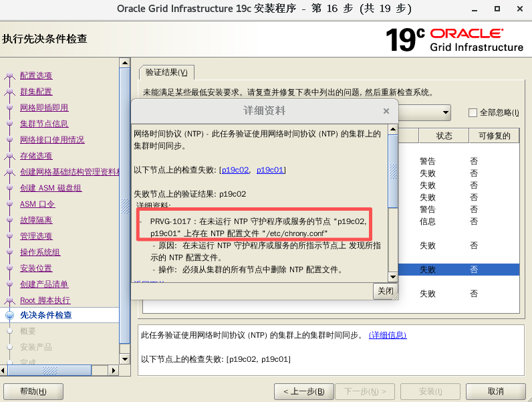The image size is (532, 402).
Task: Select the 先决条件检查 step
Action: pos(46,315)
